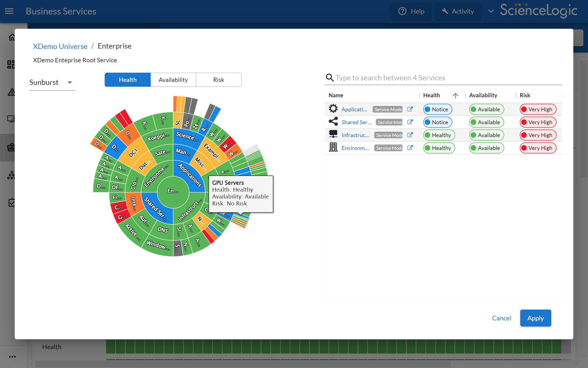
Task: Click Healthy pill in Infrastructure row
Action: pyautogui.click(x=439, y=135)
